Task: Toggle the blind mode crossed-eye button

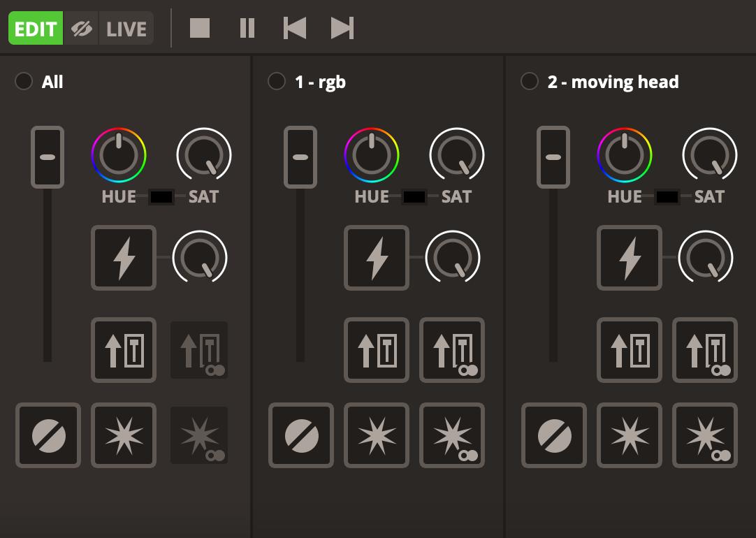Action: point(82,29)
